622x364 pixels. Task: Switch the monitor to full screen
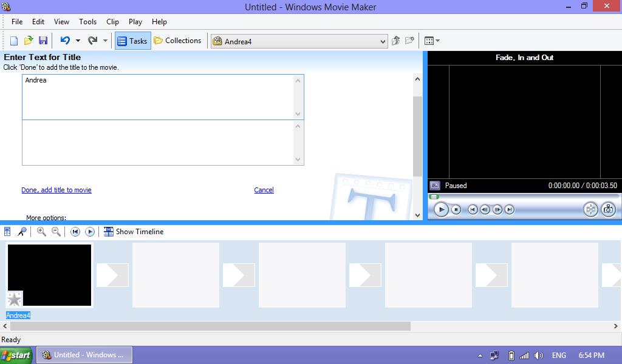click(435, 186)
